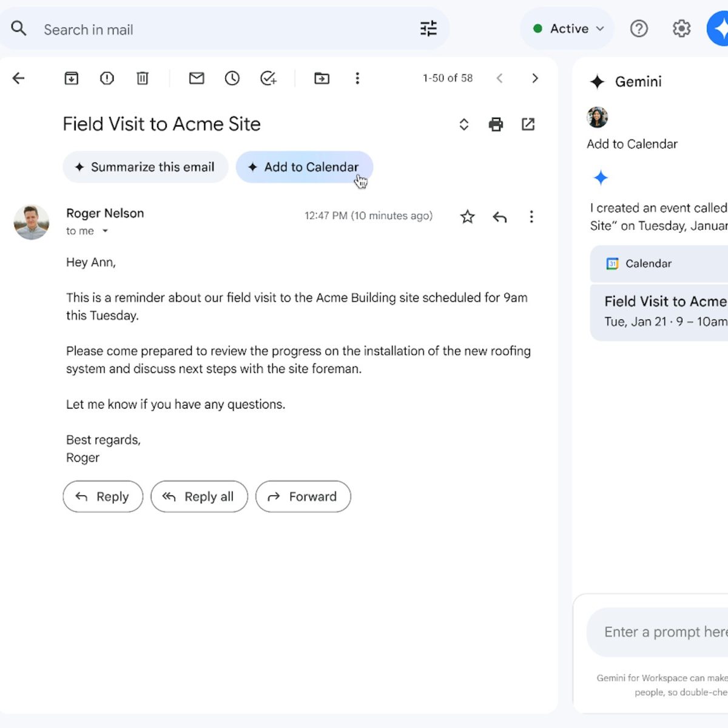Viewport: 728px width, 728px height.
Task: Open the message's three-dot More menu
Action: click(531, 217)
